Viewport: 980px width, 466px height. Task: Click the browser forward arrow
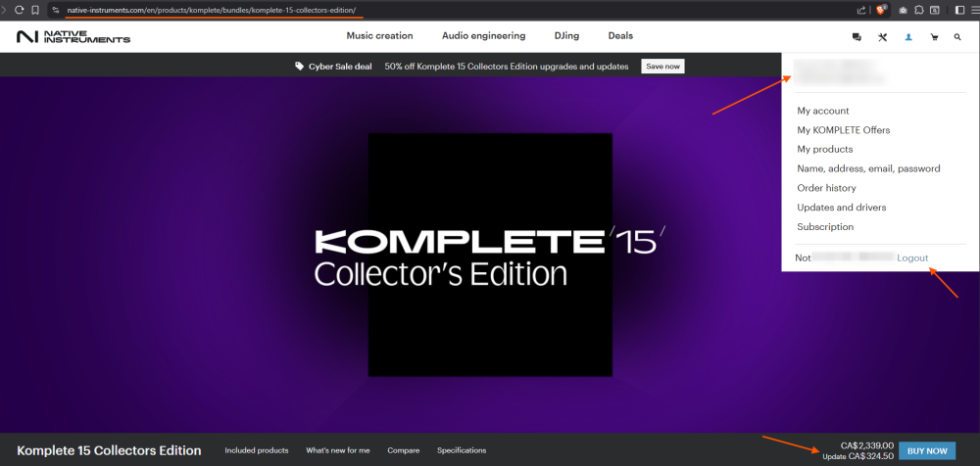pyautogui.click(x=4, y=10)
